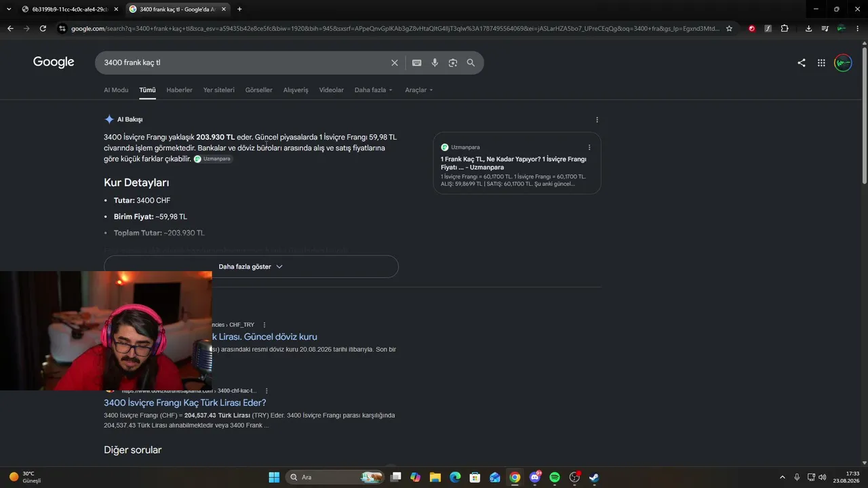Open '3400 İsviçre Frangı Kaç Türk Lirası Eder?' link

point(185,403)
